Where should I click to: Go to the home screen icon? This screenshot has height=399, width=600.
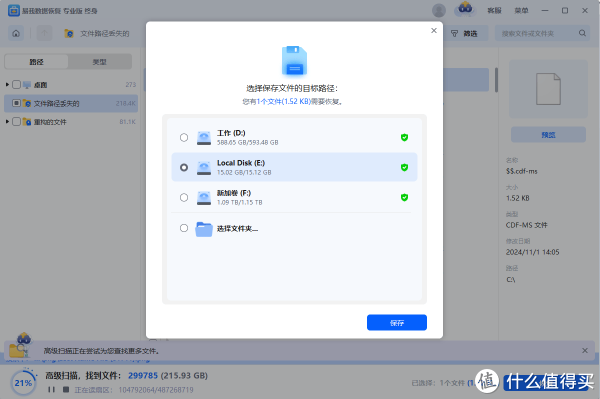click(x=16, y=34)
